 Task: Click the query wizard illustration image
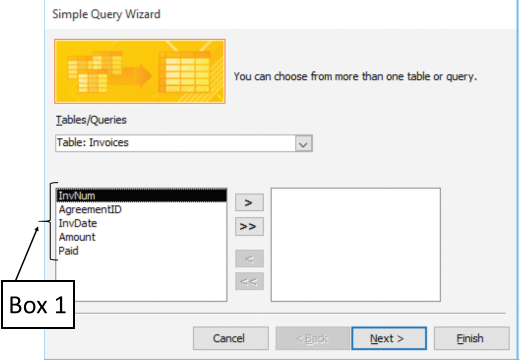click(x=140, y=71)
